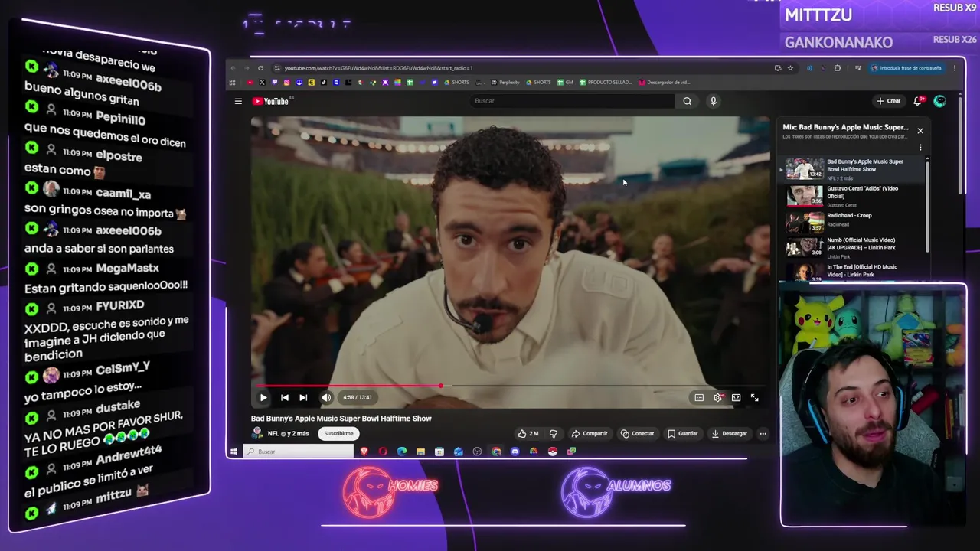This screenshot has height=551, width=980.
Task: Click the YouTube search magnifier button
Action: pyautogui.click(x=687, y=101)
